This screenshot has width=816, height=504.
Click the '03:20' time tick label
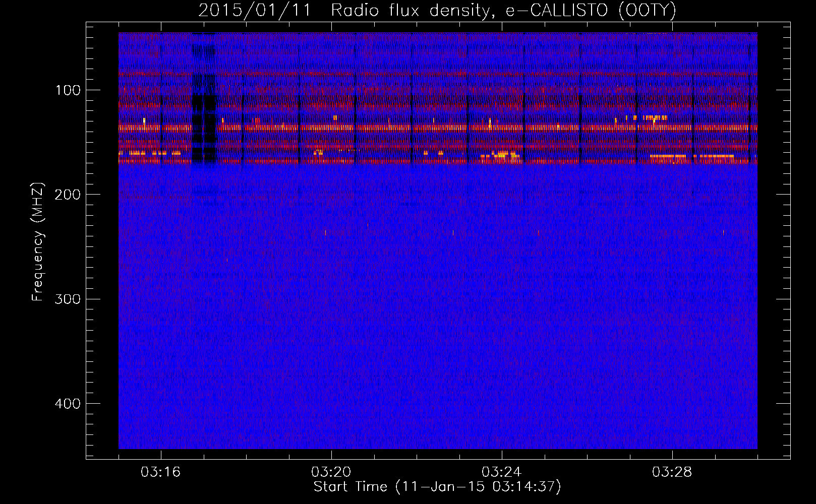pyautogui.click(x=331, y=472)
